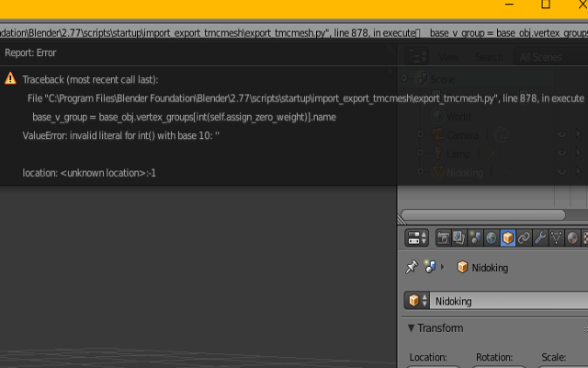Maximize the Blender window
This screenshot has width=588, height=368.
[546, 4]
